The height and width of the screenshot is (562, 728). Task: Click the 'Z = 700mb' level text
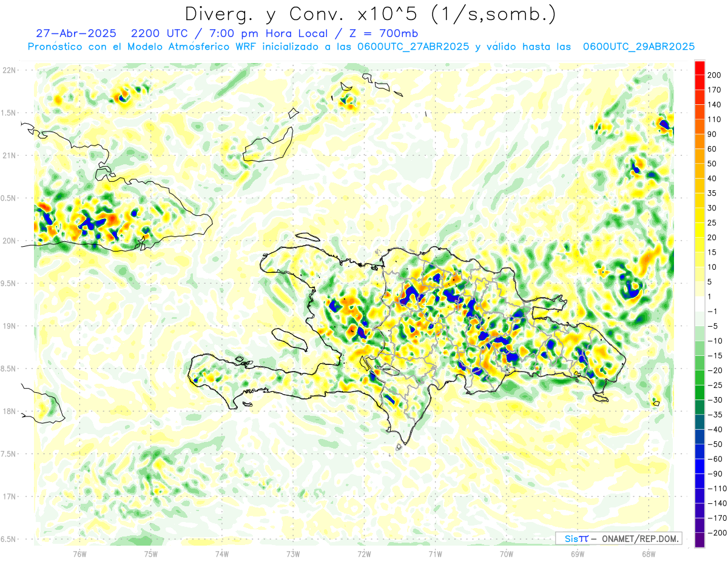pos(383,33)
